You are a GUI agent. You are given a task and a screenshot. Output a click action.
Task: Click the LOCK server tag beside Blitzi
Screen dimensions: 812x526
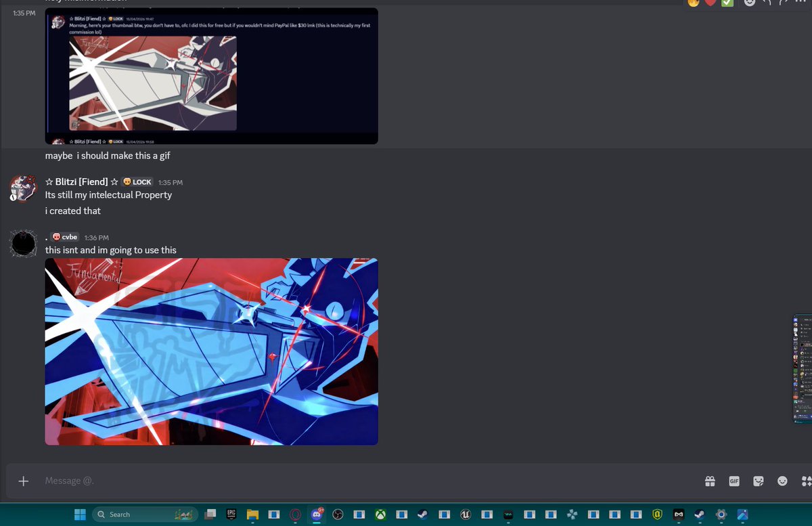point(138,181)
